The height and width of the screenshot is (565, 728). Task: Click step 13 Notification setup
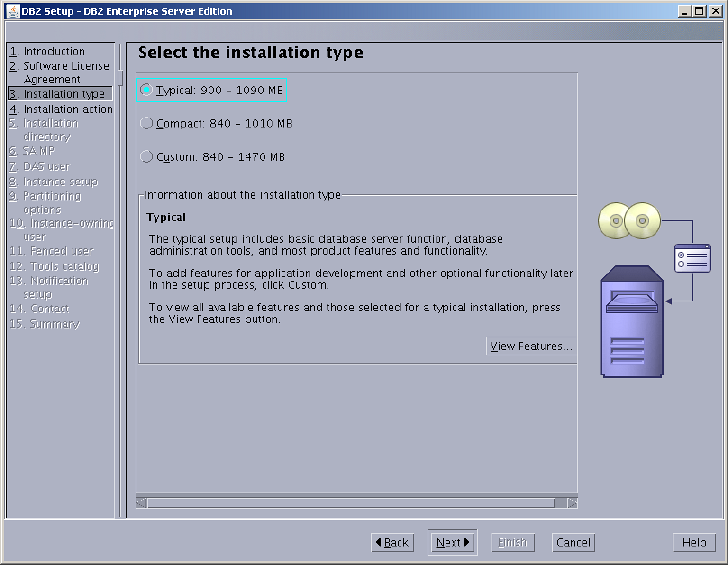pos(49,287)
